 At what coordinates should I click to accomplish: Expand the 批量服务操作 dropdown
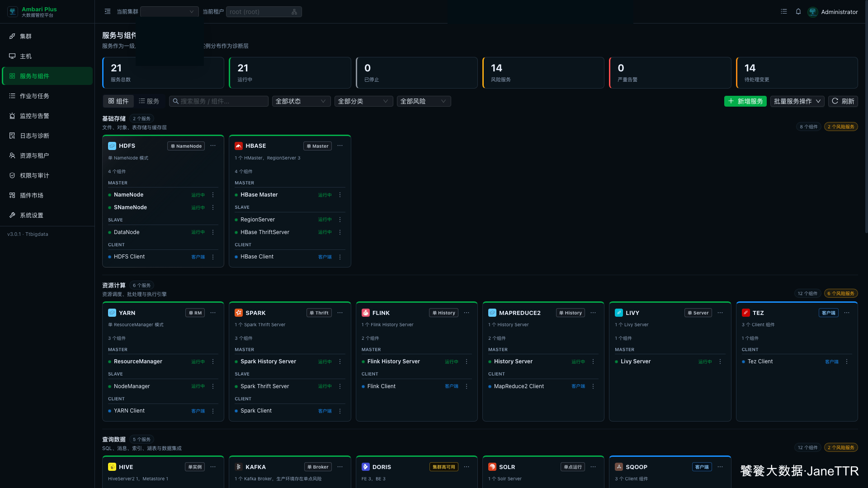(x=797, y=101)
